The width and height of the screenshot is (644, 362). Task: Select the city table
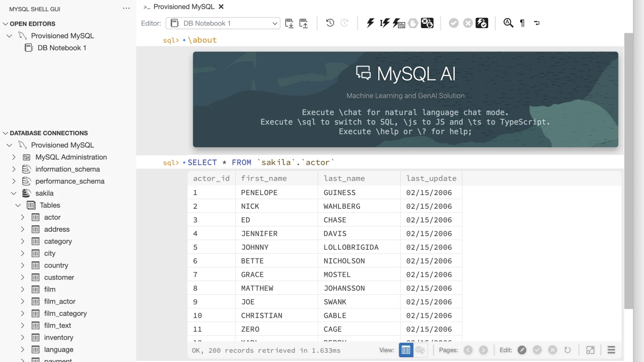point(50,253)
